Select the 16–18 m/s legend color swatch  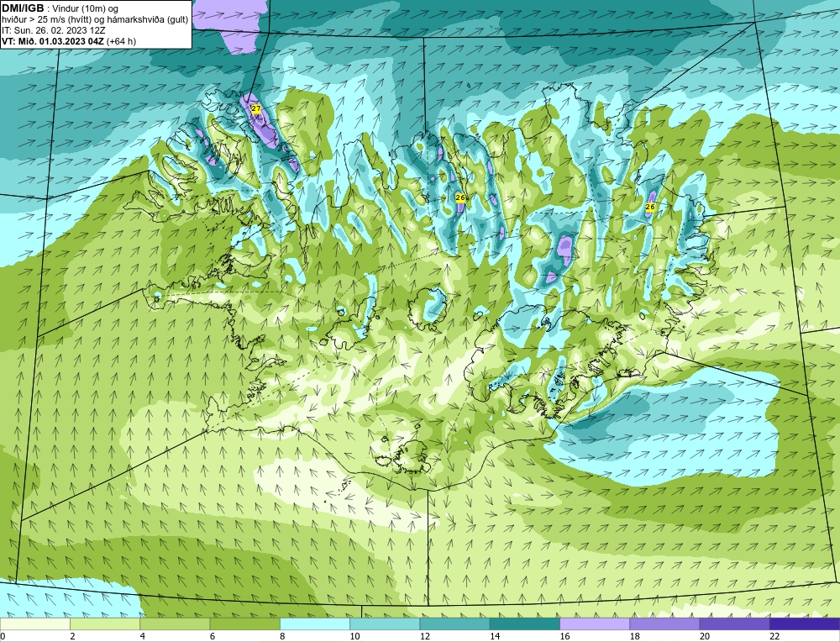[x=595, y=624]
